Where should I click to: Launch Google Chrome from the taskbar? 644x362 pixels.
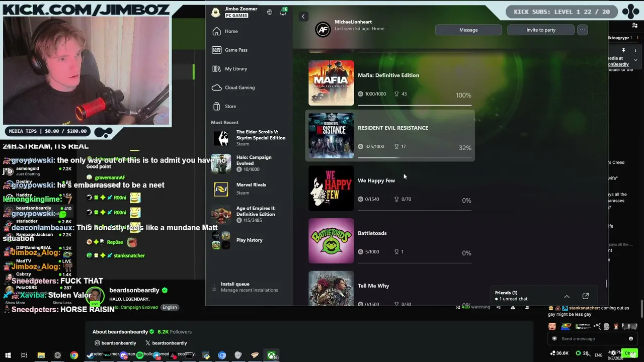click(x=74, y=355)
